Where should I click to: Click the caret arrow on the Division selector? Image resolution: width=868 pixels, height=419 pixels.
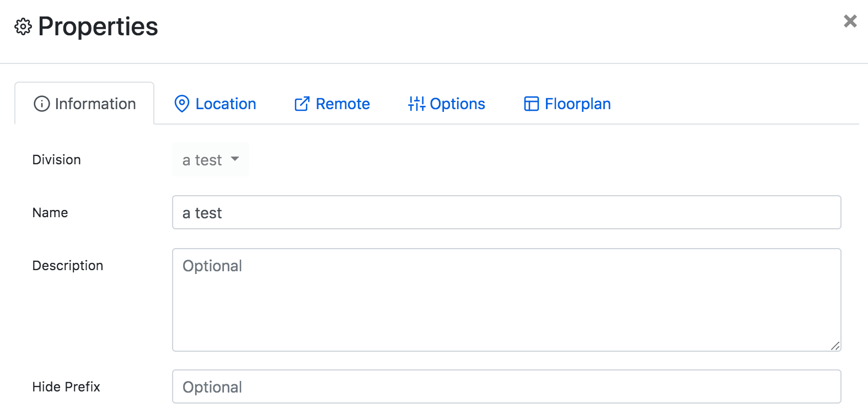235,159
